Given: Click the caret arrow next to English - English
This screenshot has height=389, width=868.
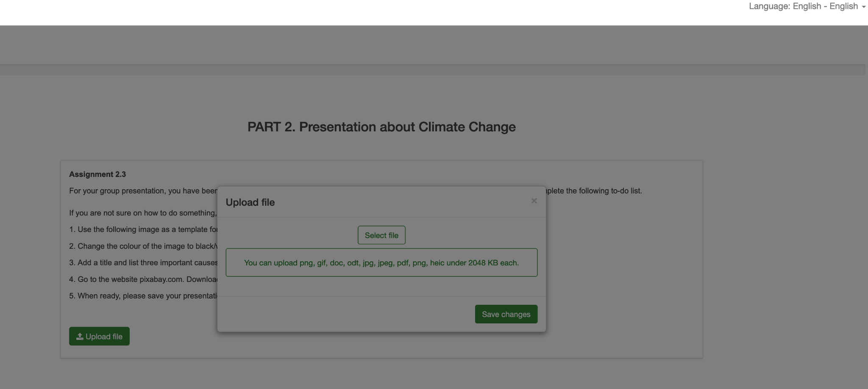Looking at the screenshot, I should pyautogui.click(x=864, y=7).
